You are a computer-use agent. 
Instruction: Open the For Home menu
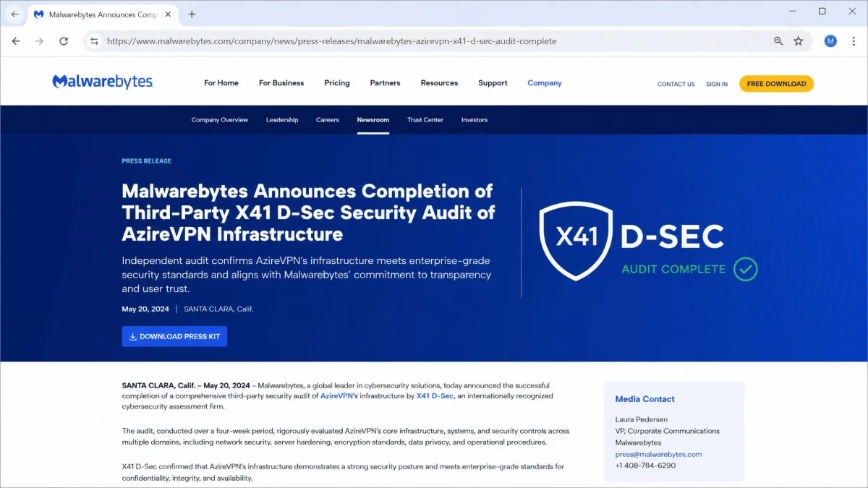[221, 83]
